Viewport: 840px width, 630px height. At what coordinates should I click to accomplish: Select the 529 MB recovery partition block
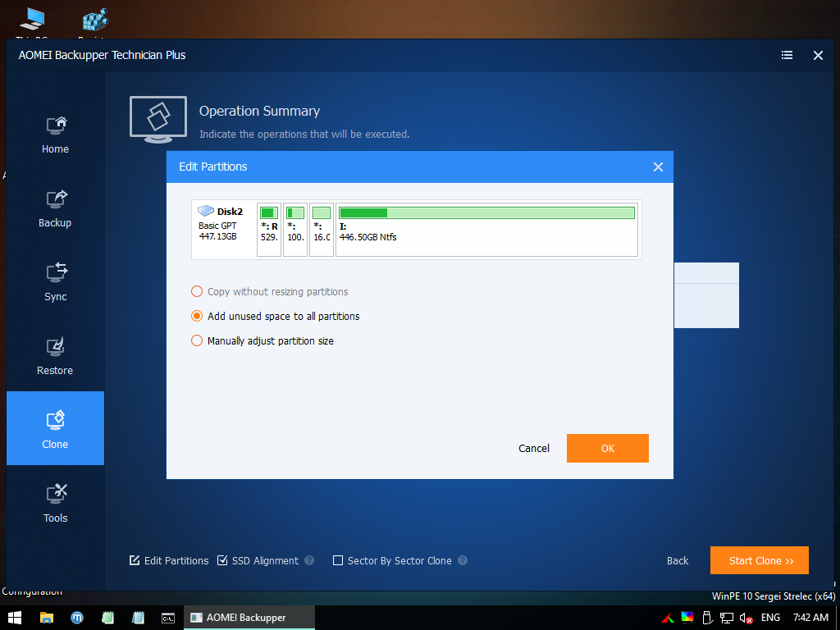[x=269, y=230]
